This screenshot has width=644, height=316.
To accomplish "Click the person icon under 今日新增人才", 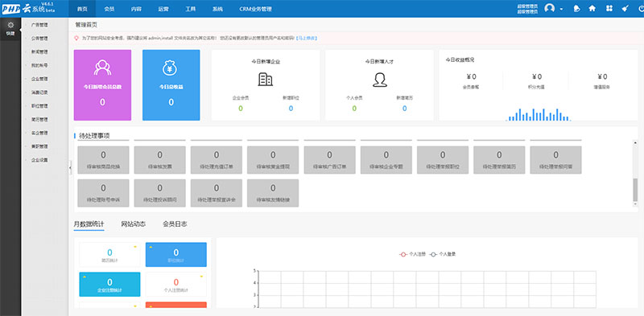I will (x=379, y=80).
